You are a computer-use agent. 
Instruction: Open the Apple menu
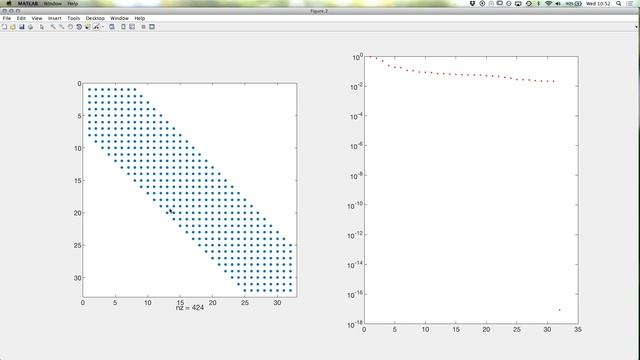pyautogui.click(x=9, y=3)
